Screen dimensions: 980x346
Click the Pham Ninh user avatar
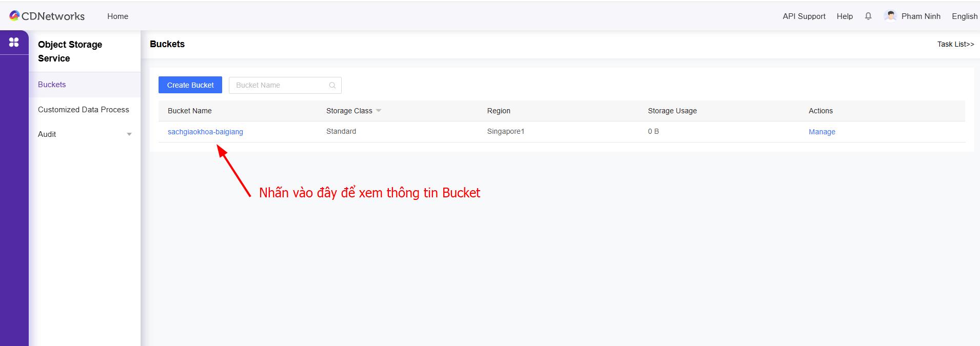tap(891, 16)
